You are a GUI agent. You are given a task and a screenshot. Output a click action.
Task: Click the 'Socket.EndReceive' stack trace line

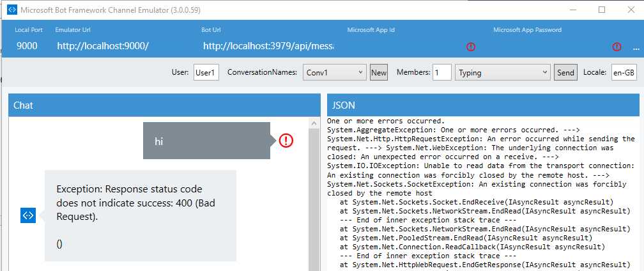477,202
